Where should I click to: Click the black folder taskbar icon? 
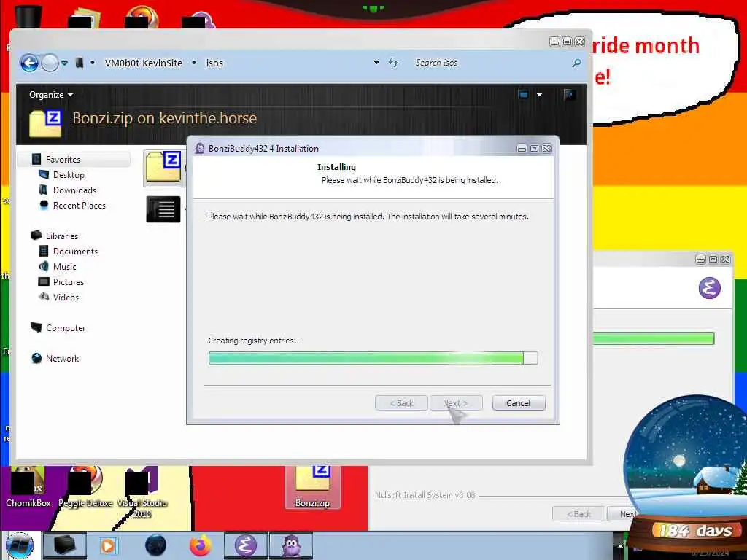pyautogui.click(x=64, y=545)
